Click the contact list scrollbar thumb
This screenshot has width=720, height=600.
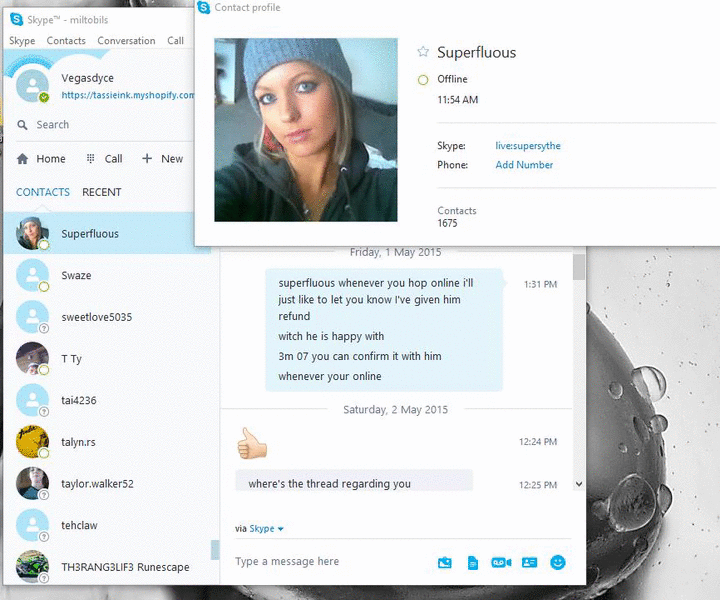coord(214,550)
